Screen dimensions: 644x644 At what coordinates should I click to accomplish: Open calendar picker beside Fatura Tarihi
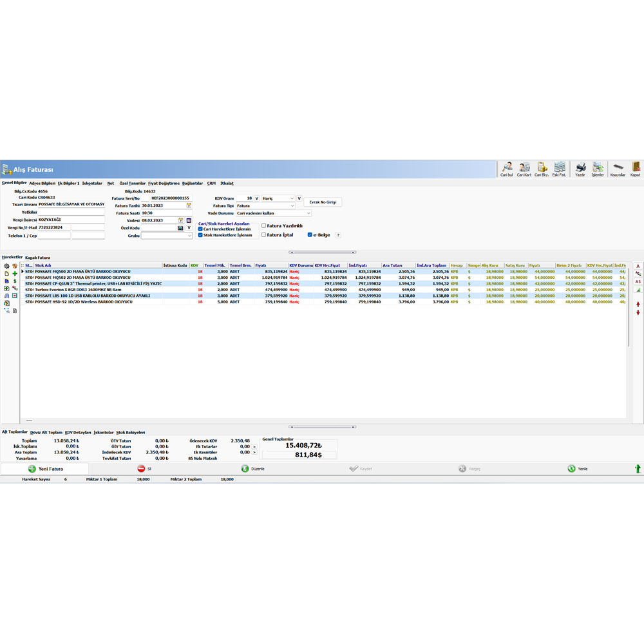pos(189,205)
